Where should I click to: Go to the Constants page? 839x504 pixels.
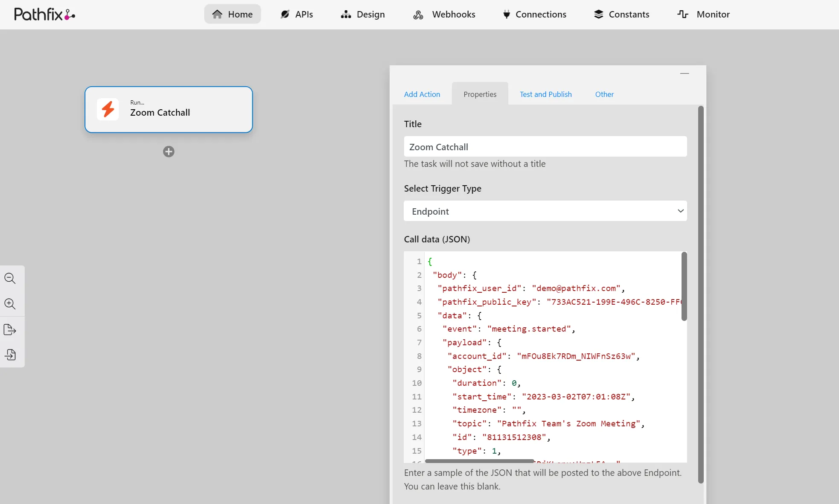click(622, 15)
